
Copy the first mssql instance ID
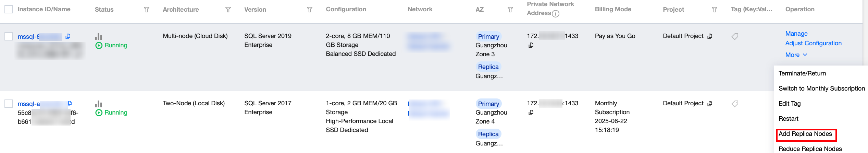tap(68, 36)
